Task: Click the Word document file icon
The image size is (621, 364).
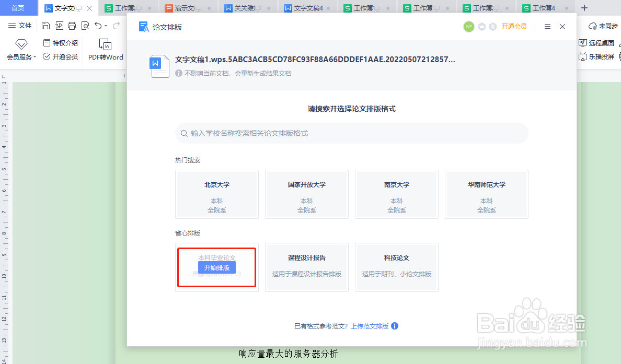Action: click(159, 66)
